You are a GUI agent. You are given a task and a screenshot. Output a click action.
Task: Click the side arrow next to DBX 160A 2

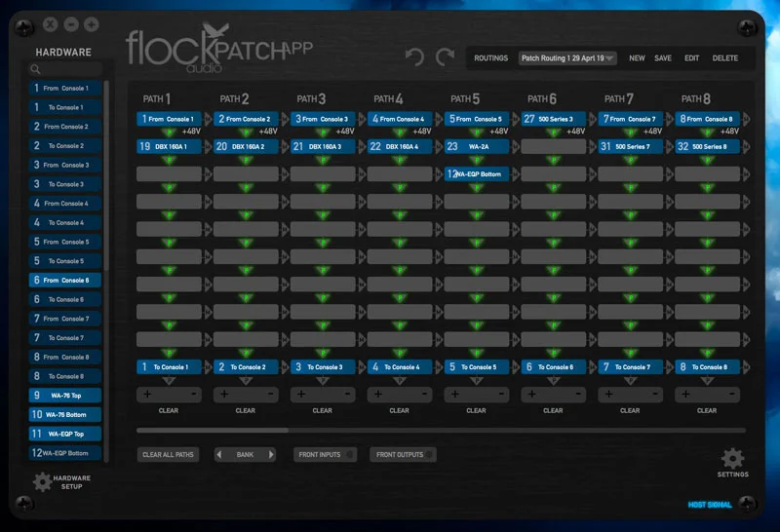285,147
